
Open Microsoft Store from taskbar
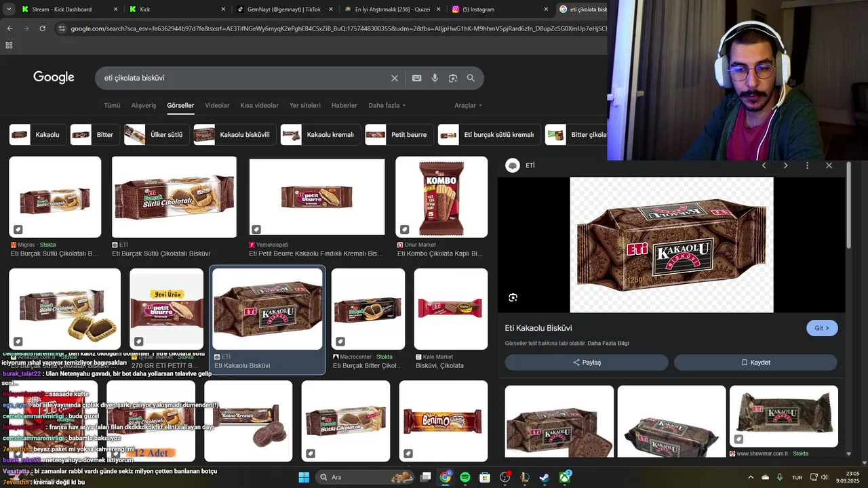point(485,477)
